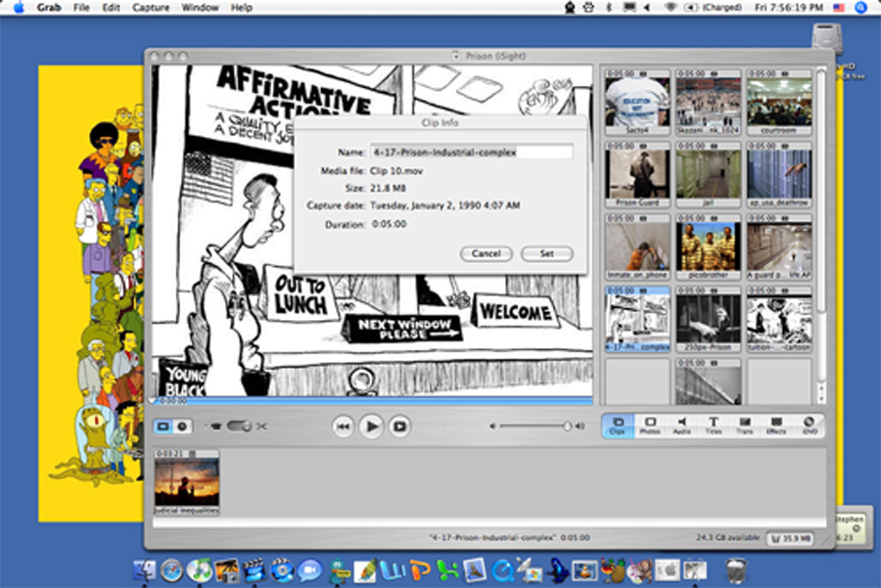Click the camera mode icon
Screen dimensions: 881x588
coord(215,427)
